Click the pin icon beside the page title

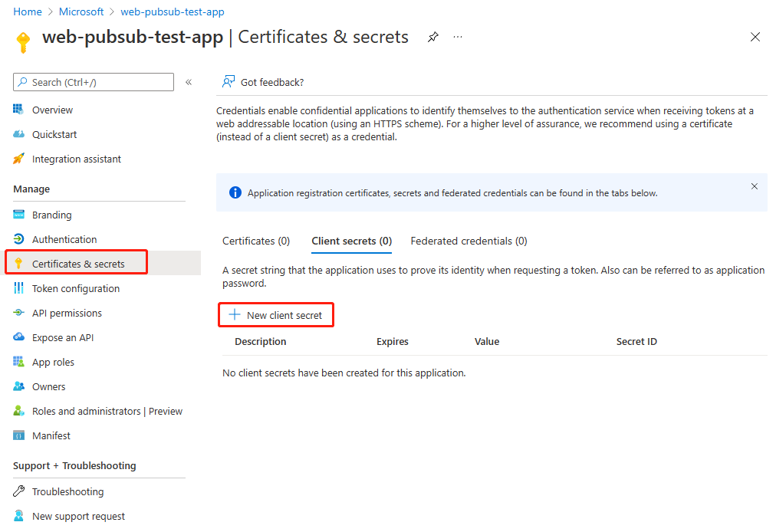(433, 37)
